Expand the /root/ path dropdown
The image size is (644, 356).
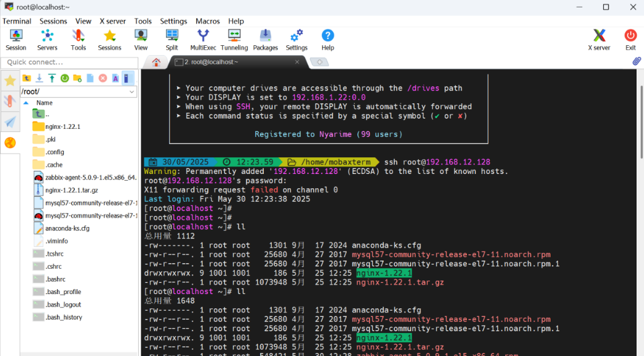point(131,92)
